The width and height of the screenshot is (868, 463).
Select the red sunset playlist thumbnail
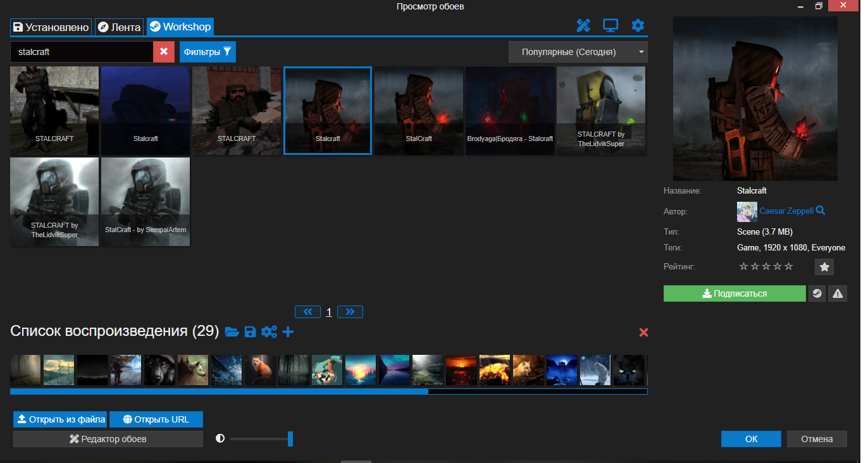(x=461, y=370)
